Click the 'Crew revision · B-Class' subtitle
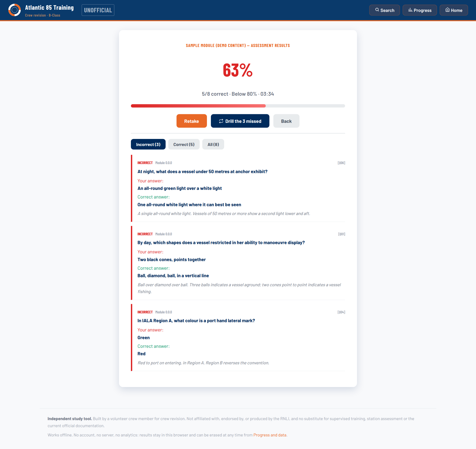Viewport: 476px width, 449px height. click(43, 15)
